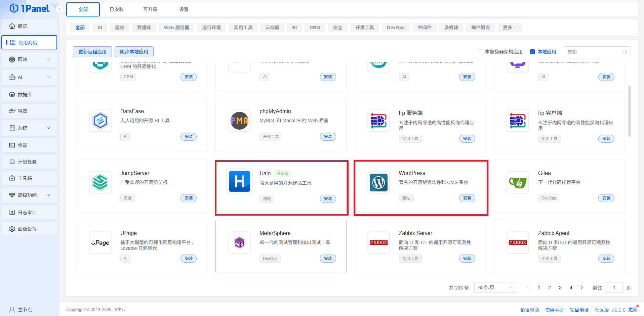Filter by the DevOps category
This screenshot has height=316, width=644.
coord(396,28)
